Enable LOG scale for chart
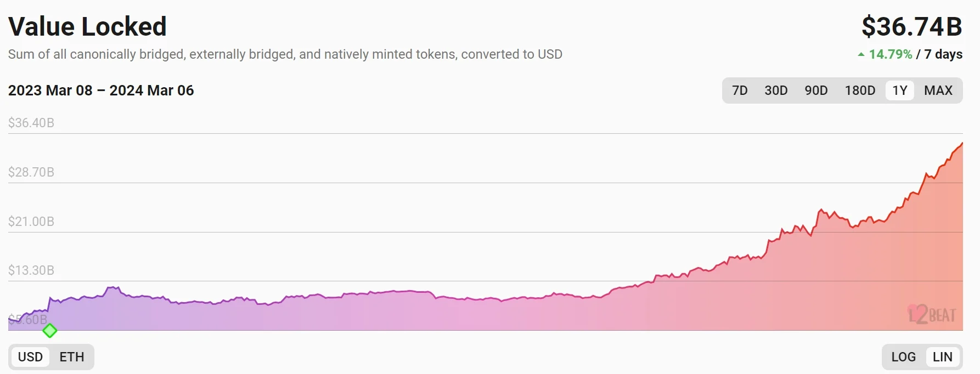 [903, 357]
